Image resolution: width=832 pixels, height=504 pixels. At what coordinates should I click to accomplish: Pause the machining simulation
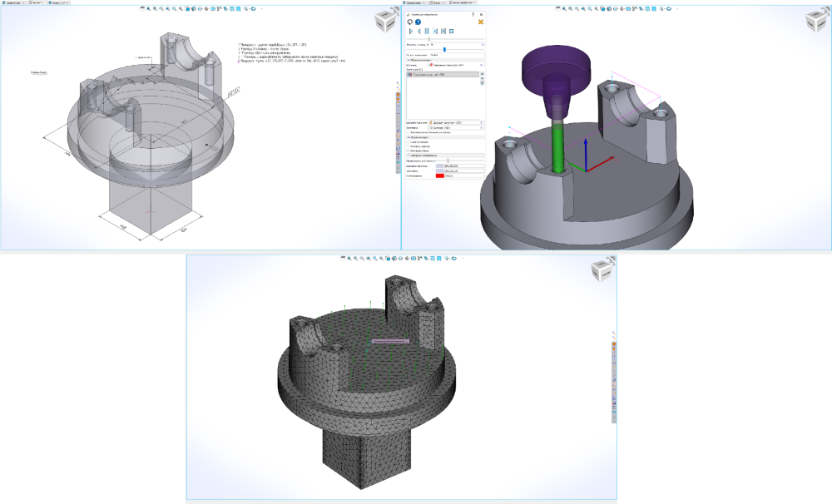427,32
